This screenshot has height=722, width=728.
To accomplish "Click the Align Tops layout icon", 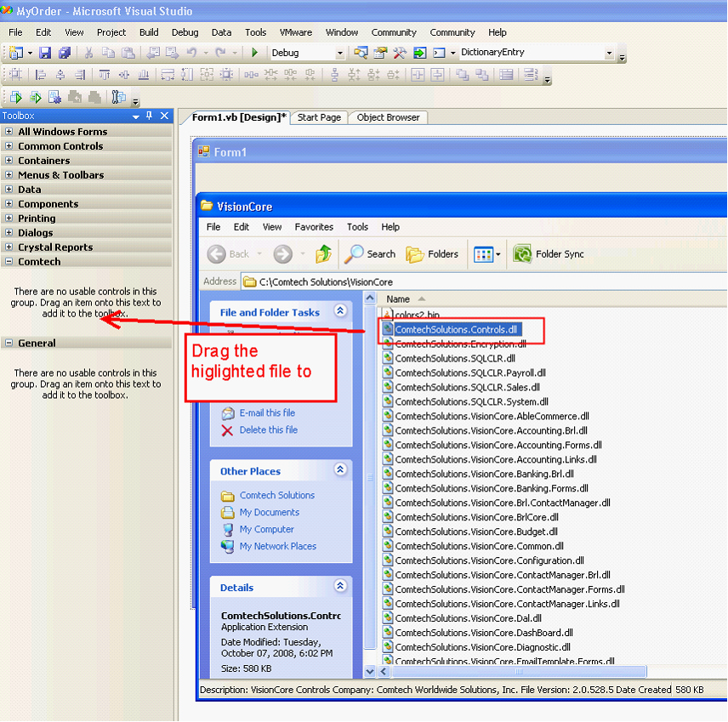I will click(x=104, y=75).
